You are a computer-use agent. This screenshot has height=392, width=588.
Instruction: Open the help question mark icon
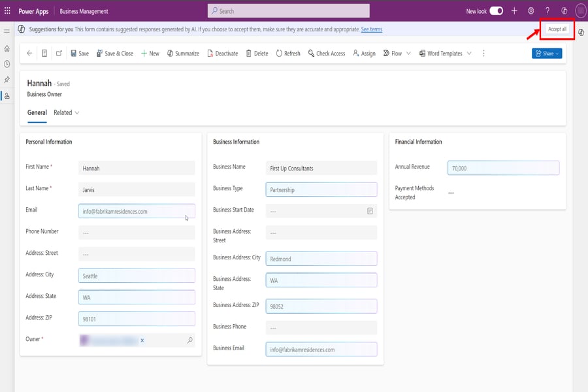coord(547,11)
